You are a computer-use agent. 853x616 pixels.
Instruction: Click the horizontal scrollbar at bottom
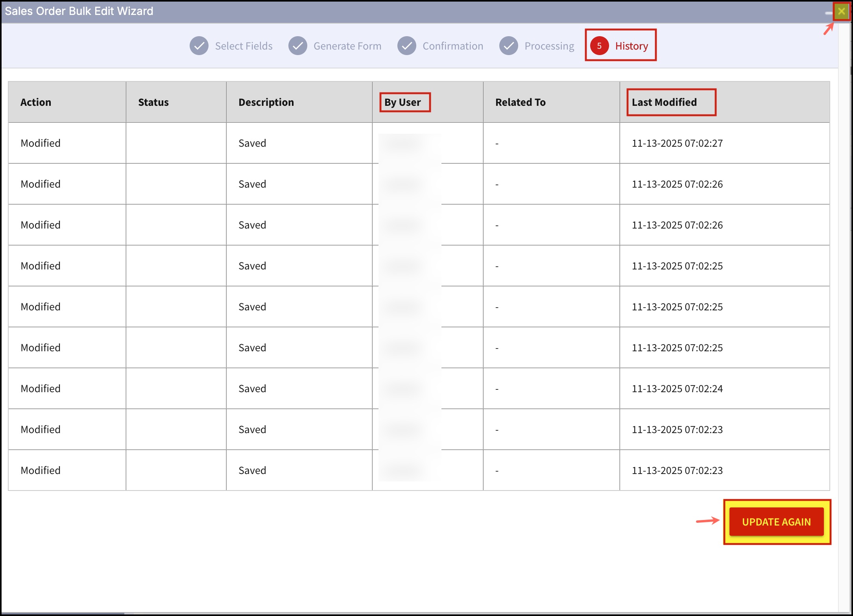pos(63,613)
